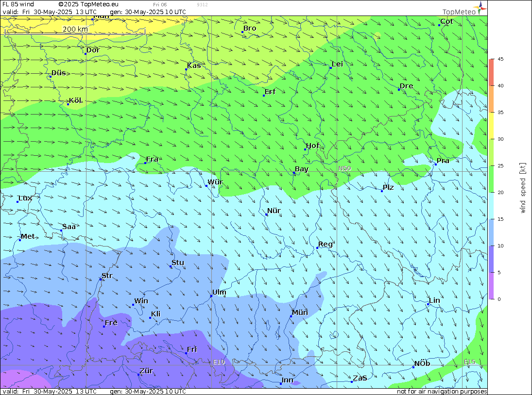Viewport: 532px width, 395px height.
Task: Select the disclaimer 'not for air navigation purposes'
Action: pos(442,392)
